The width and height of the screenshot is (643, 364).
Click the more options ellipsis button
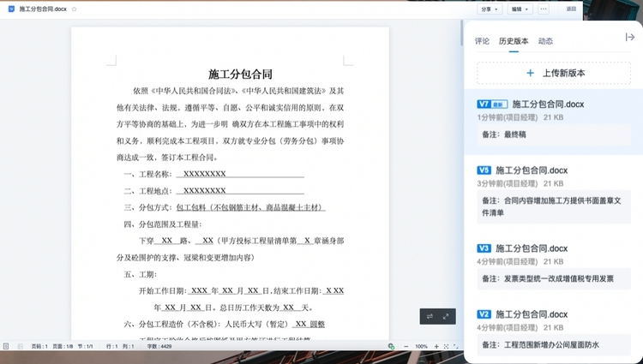click(x=542, y=9)
